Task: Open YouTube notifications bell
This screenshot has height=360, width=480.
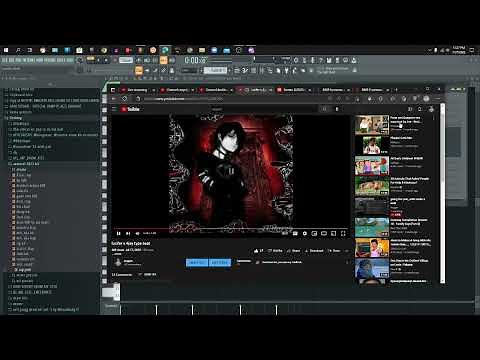Action: point(420,109)
